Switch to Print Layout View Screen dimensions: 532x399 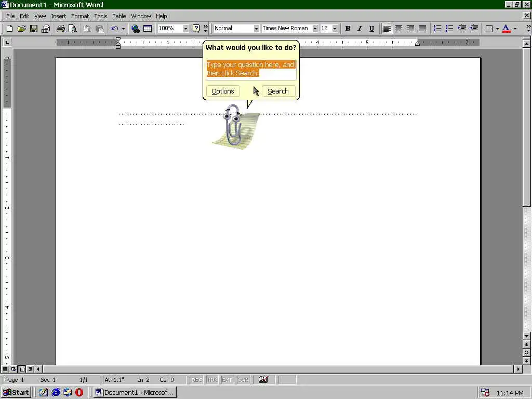tap(22, 369)
